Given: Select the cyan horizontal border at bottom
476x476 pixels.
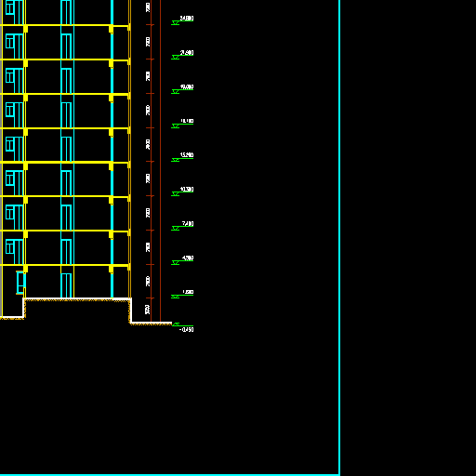Looking at the screenshot, I should pos(170,474).
